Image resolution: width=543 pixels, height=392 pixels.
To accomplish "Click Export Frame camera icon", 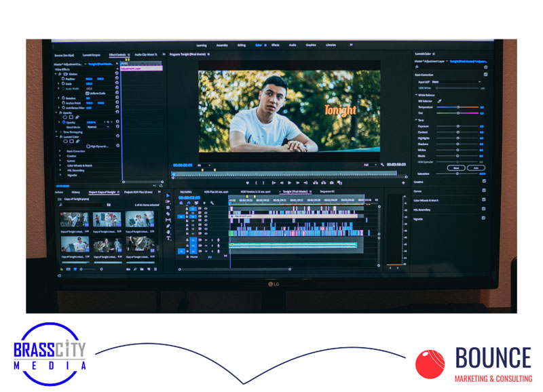I will tap(332, 182).
